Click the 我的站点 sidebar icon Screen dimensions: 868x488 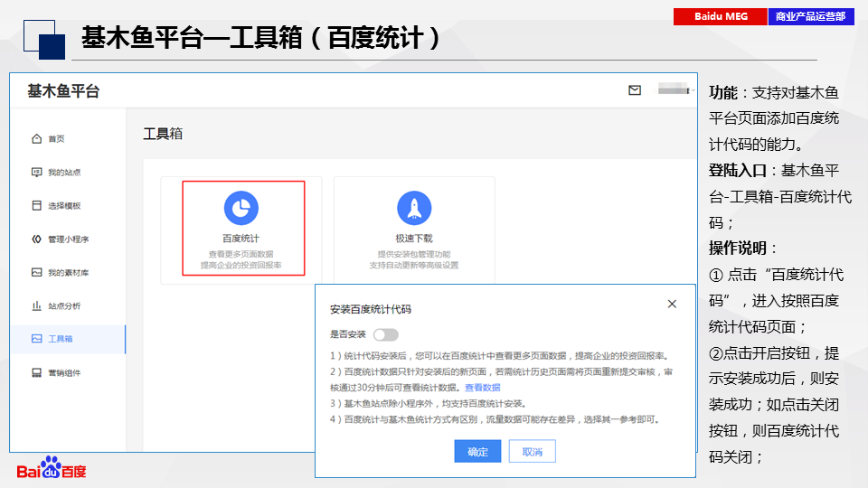(36, 173)
